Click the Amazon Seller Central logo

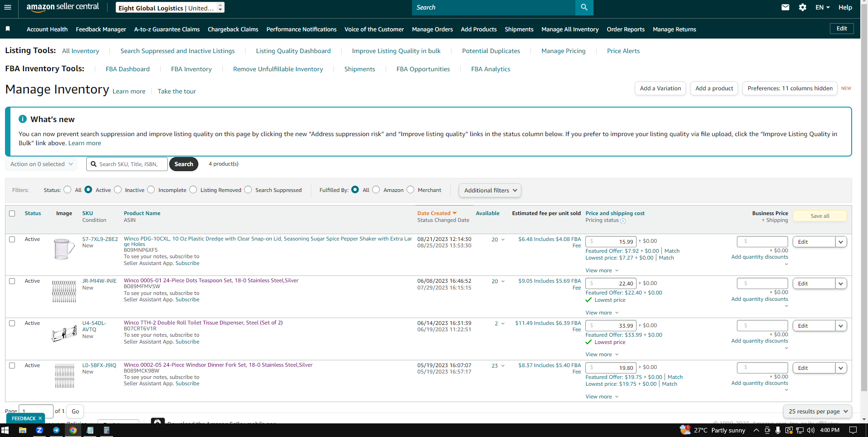click(x=63, y=7)
